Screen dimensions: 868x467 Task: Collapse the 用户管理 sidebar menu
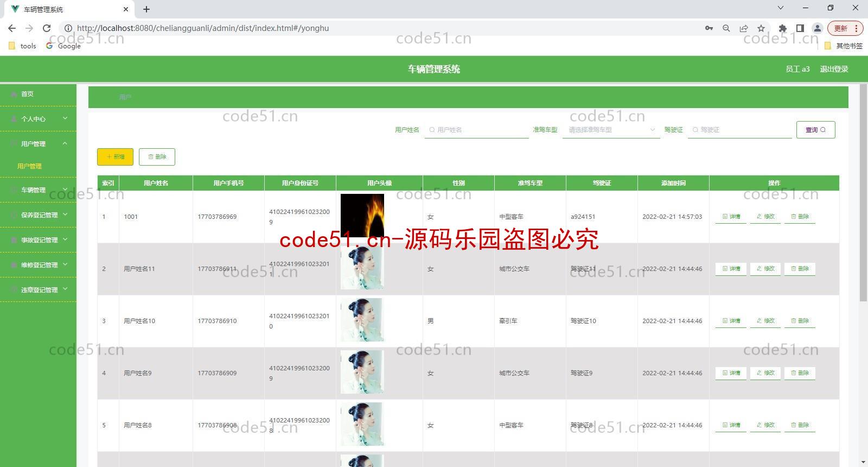[38, 144]
